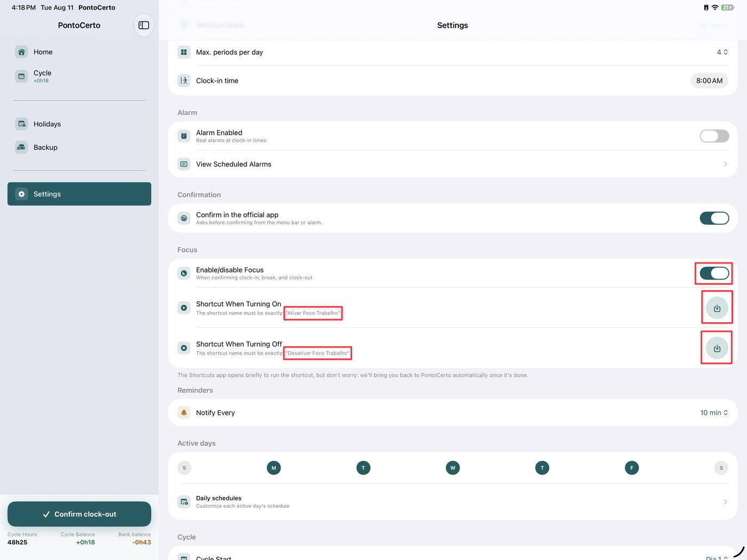This screenshot has height=560, width=747.
Task: Click the Shortcut When Turning On play icon
Action: 184,308
